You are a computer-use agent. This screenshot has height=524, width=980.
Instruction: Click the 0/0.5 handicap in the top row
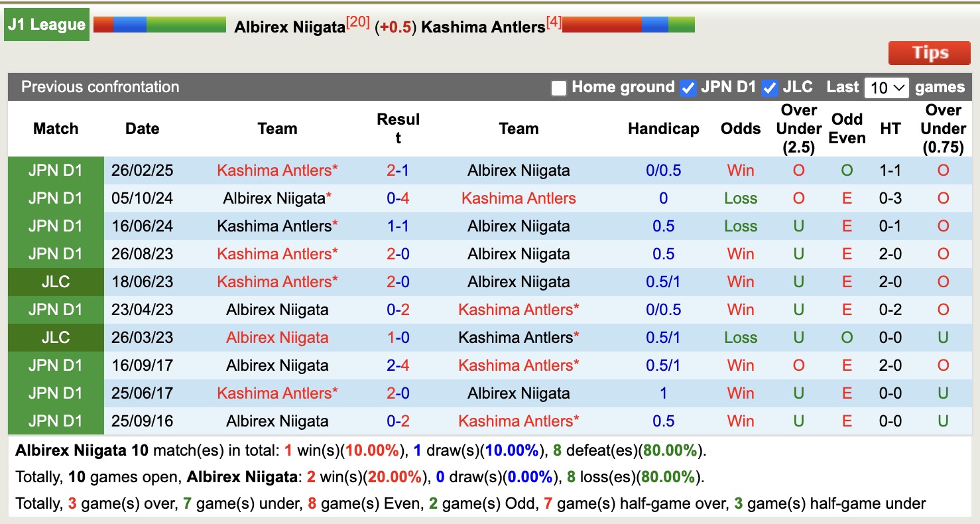[x=664, y=170]
